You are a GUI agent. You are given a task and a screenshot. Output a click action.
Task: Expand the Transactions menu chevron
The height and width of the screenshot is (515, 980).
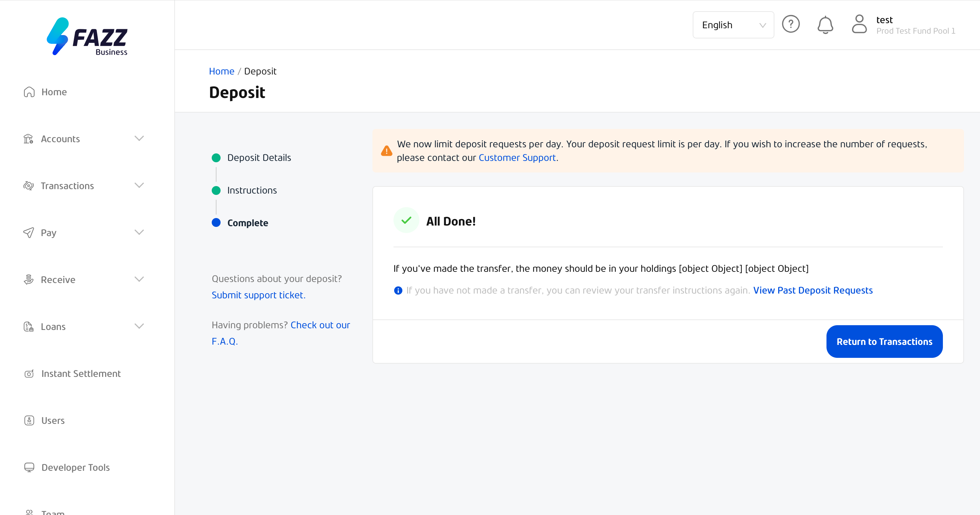pyautogui.click(x=139, y=185)
